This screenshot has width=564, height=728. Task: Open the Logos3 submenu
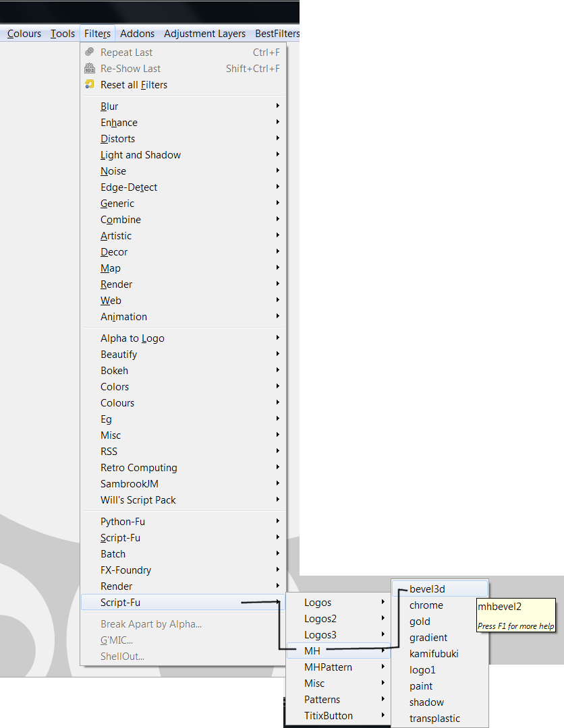[x=338, y=635]
